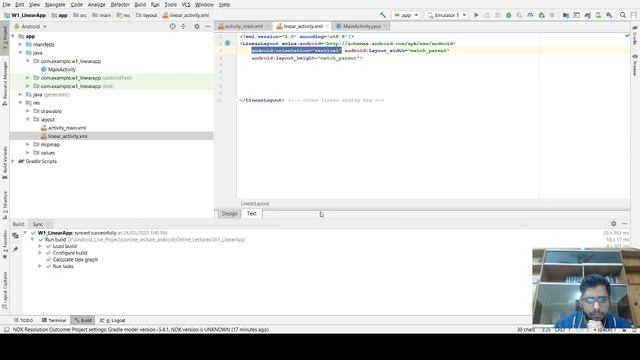Open the Layout Captures side tab
The image size is (640, 360).
[5, 291]
